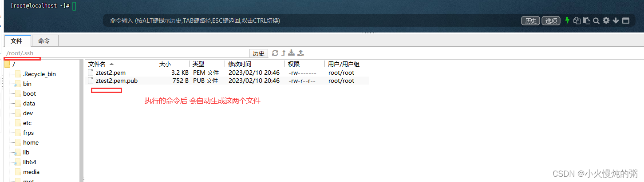Click the -rw-r--r-- permission cell
The height and width of the screenshot is (182, 644).
[x=302, y=81]
